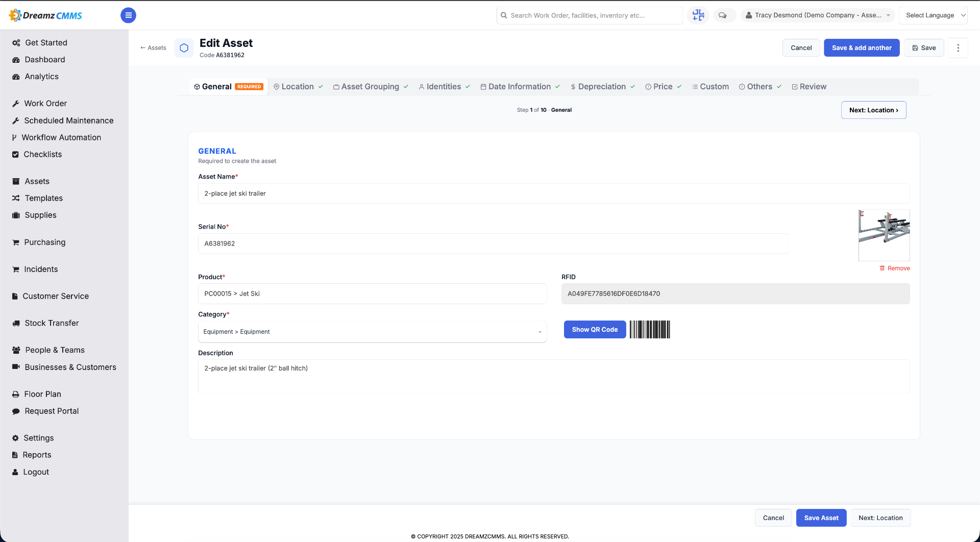The width and height of the screenshot is (980, 542).
Task: Click the hexagon asset icon beside Edit Asset
Action: click(x=184, y=48)
